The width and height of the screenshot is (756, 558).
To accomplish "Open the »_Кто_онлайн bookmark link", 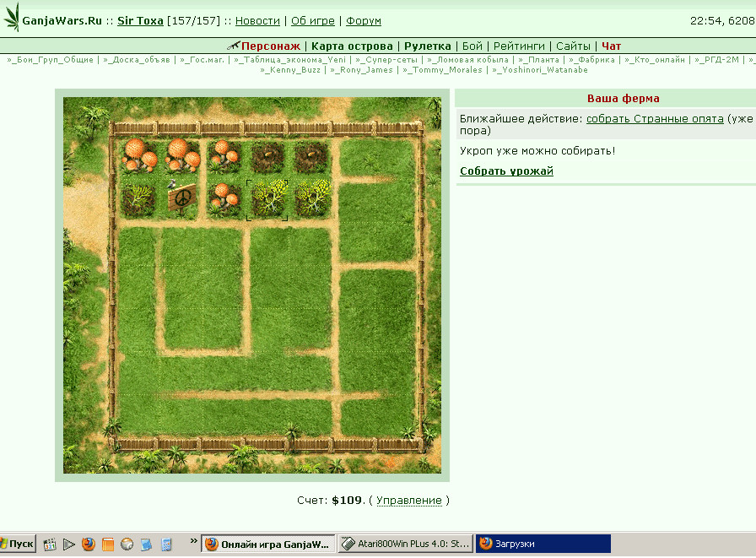I will click(x=654, y=60).
